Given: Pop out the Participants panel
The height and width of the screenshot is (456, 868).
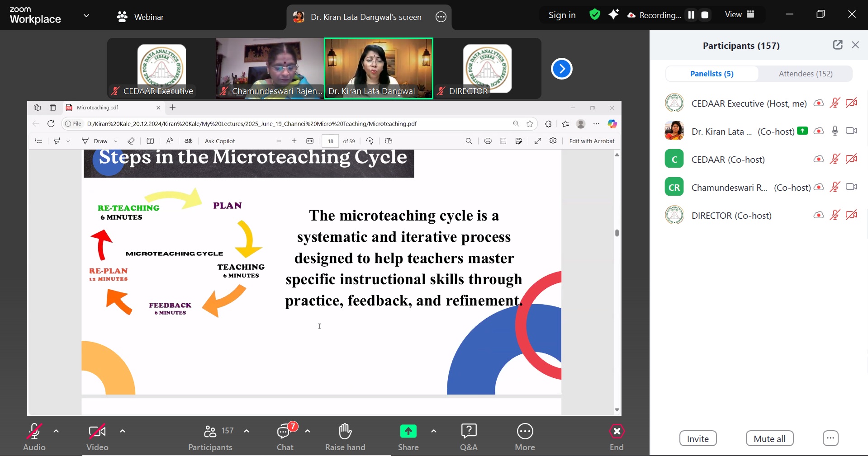Looking at the screenshot, I should (x=837, y=45).
